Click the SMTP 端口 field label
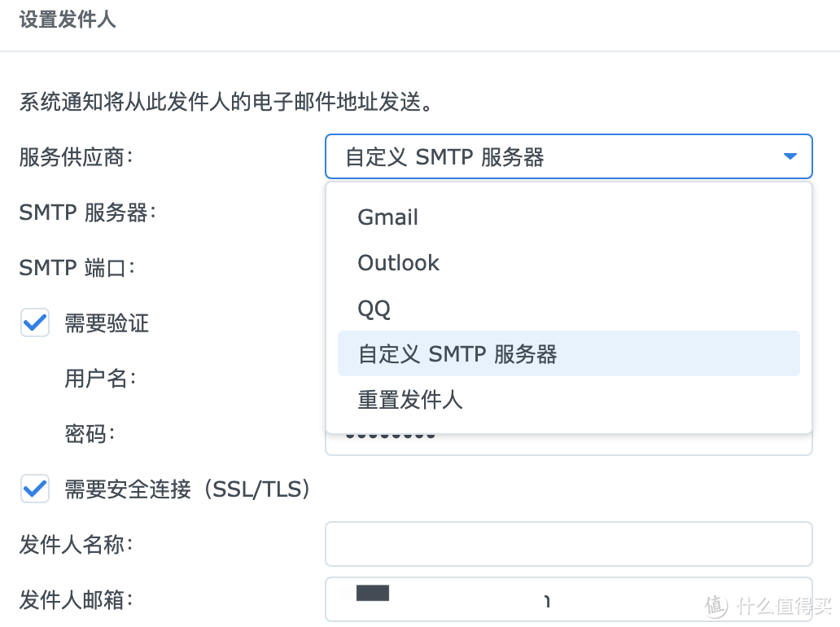Screen dimensions: 840x627 (77, 267)
